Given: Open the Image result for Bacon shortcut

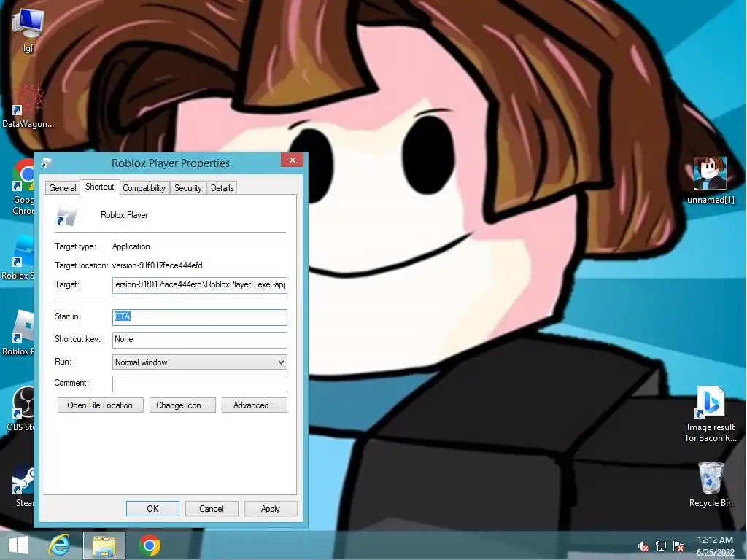Looking at the screenshot, I should point(711,414).
